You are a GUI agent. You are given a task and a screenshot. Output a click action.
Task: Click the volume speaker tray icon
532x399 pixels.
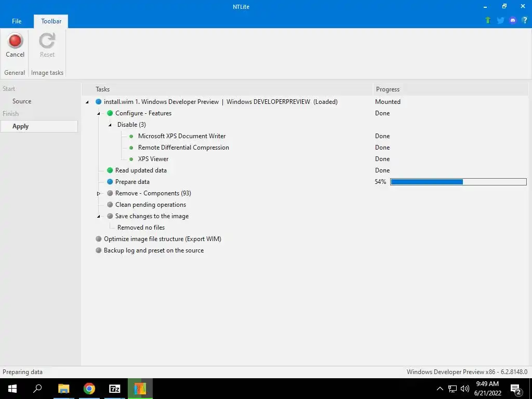click(465, 389)
